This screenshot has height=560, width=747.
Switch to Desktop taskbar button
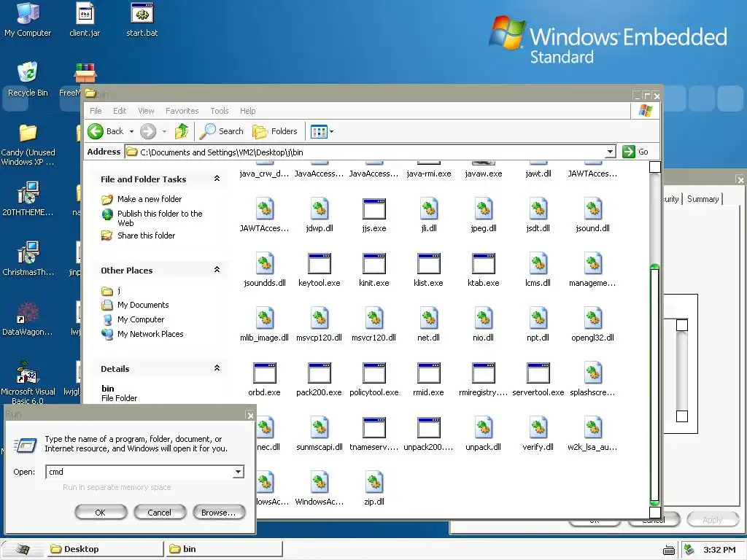(x=105, y=549)
